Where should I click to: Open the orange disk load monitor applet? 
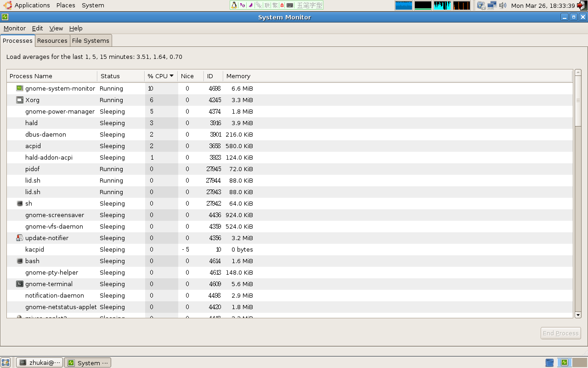coord(462,6)
